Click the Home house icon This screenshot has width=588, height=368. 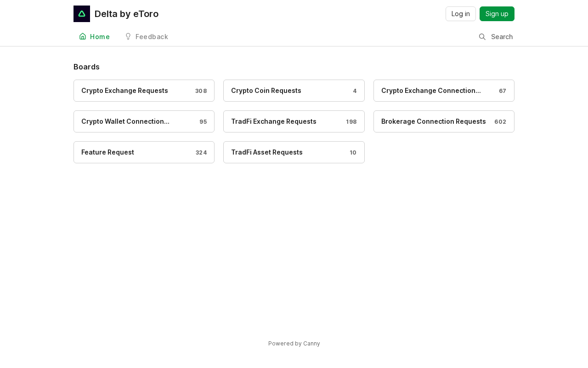(83, 36)
